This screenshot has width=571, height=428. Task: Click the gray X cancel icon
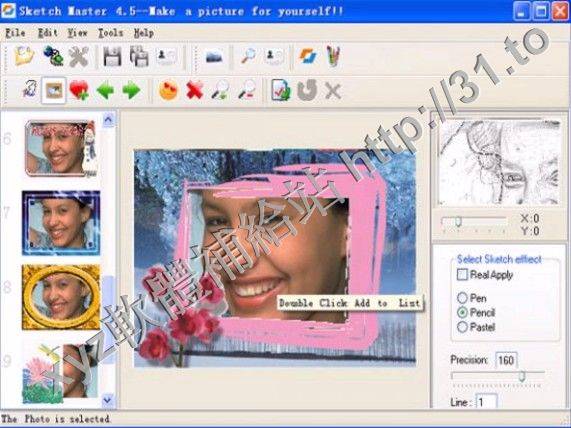point(332,91)
